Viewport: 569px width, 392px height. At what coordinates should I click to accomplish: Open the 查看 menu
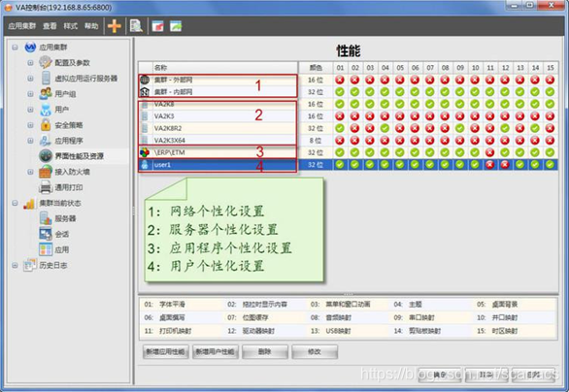click(50, 26)
